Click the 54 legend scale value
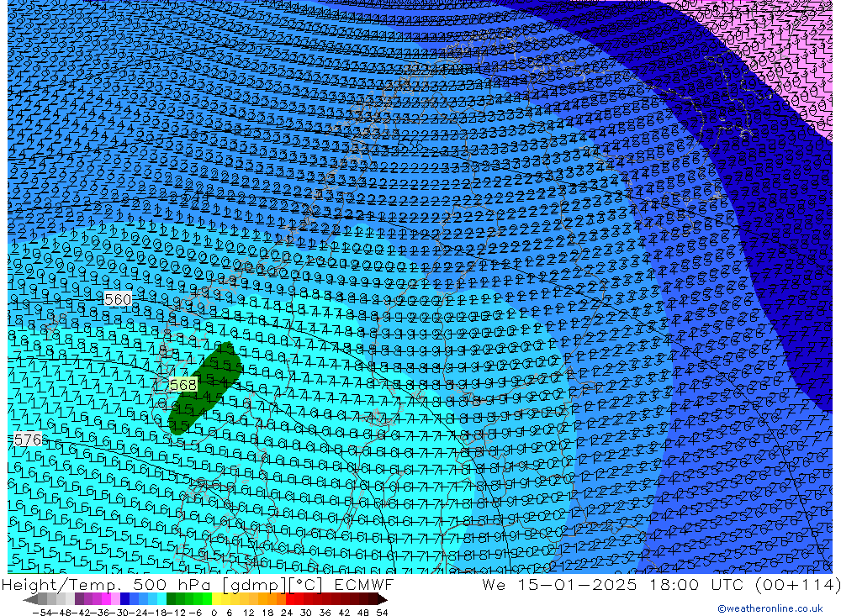 click(382, 613)
